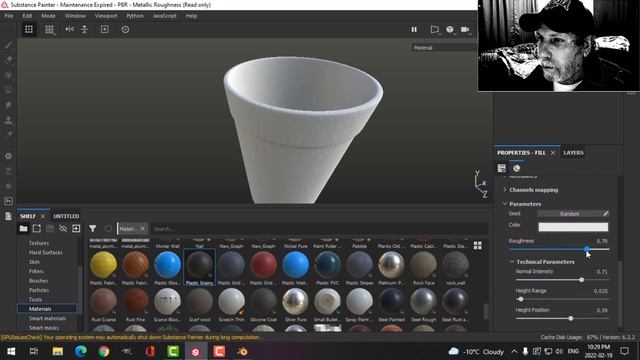Image resolution: width=640 pixels, height=360 pixels.
Task: Click the shelf folder icon
Action: [23, 229]
